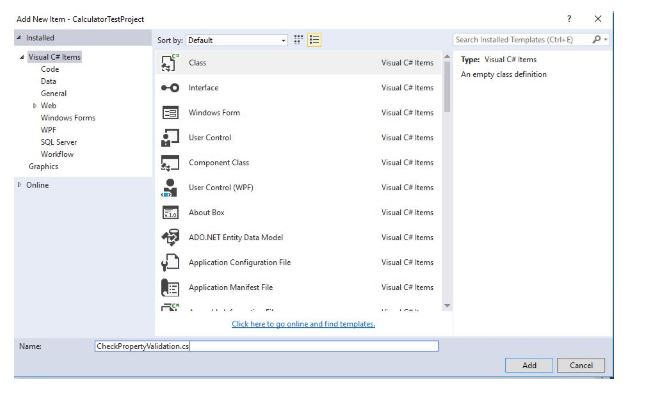
Task: Open the online templates link
Action: (x=303, y=324)
